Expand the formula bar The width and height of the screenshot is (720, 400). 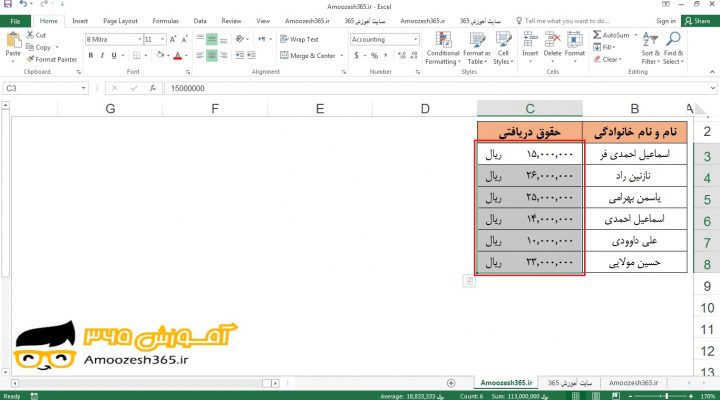coord(713,88)
